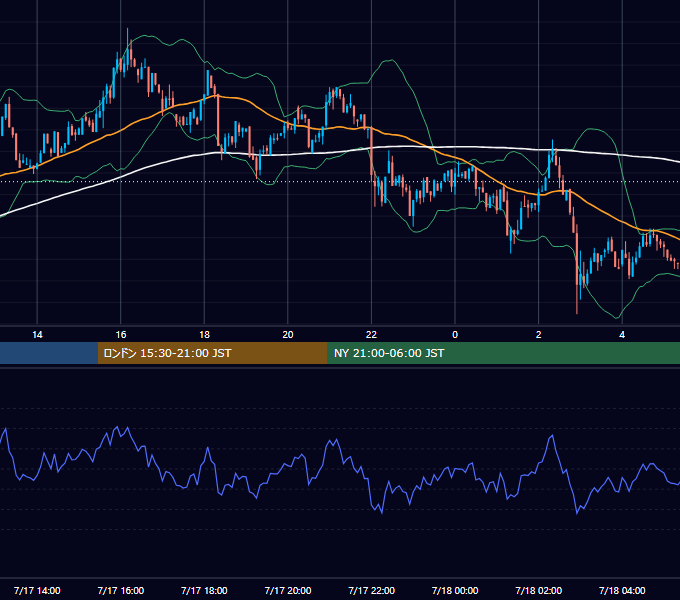Click the ロンドン 15:30-21:00 JST session band
The width and height of the screenshot is (680, 600).
(212, 353)
